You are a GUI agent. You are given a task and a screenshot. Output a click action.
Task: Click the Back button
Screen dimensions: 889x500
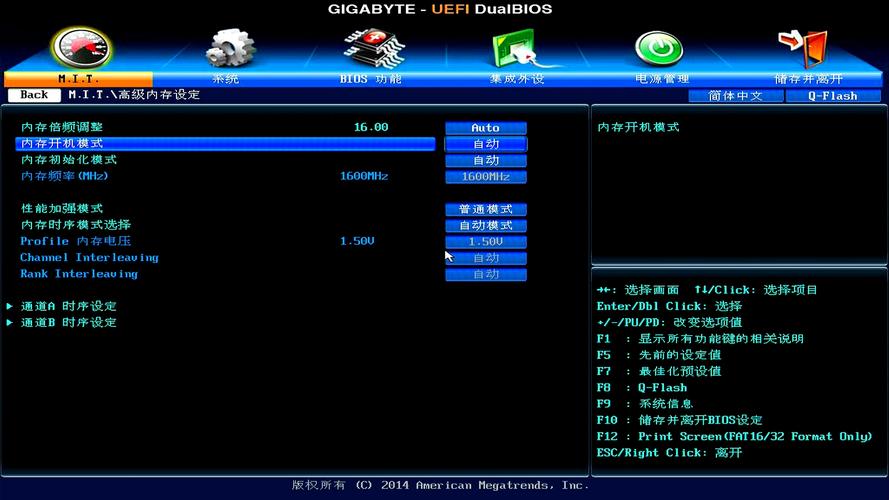(x=34, y=95)
